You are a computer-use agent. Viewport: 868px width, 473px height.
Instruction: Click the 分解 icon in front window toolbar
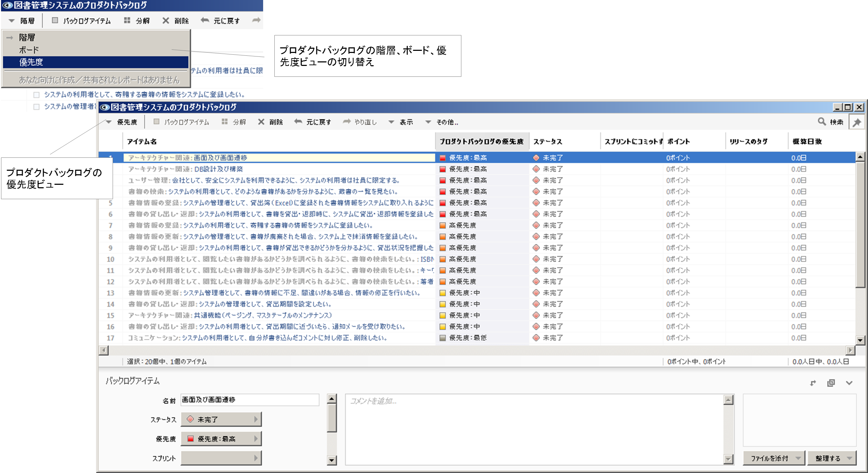225,122
